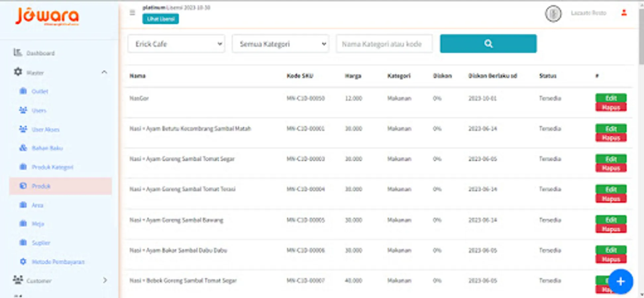Focus the Nama Kategori atau kode field
Screen dimensions: 644x298
384,44
